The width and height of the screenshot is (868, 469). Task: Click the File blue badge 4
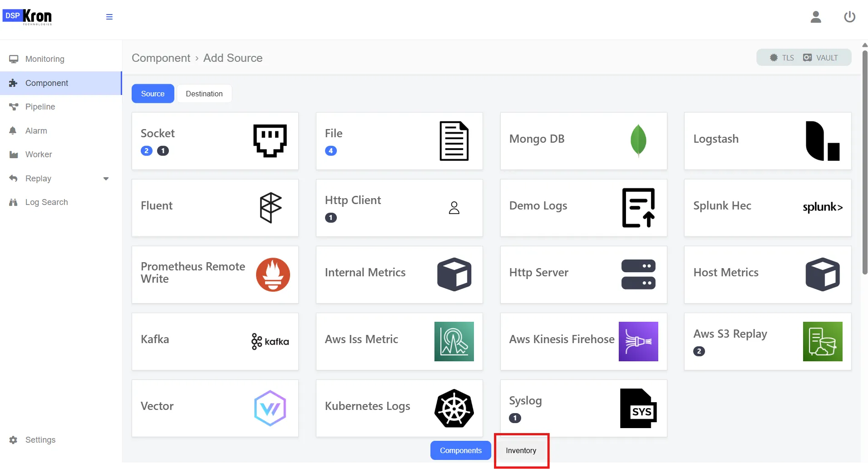(331, 151)
